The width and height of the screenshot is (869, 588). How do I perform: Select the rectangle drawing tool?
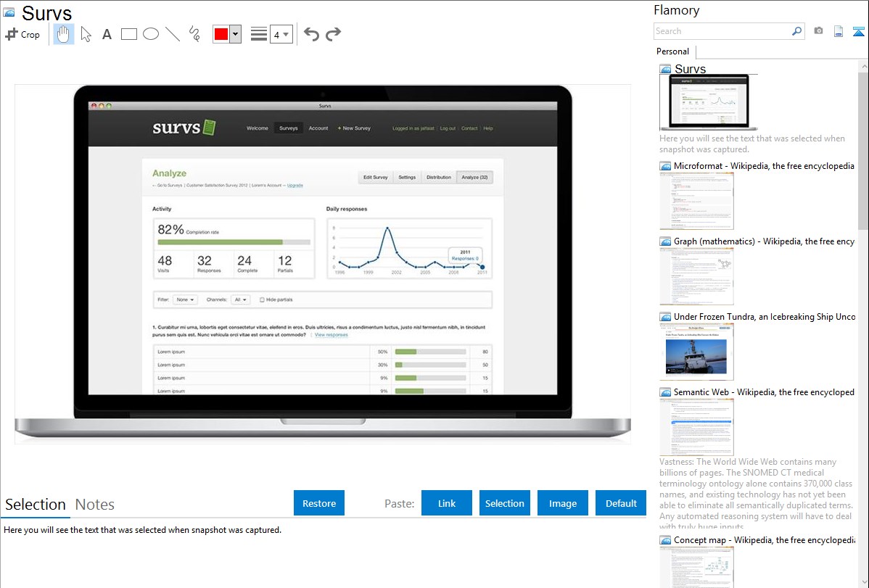(x=128, y=34)
